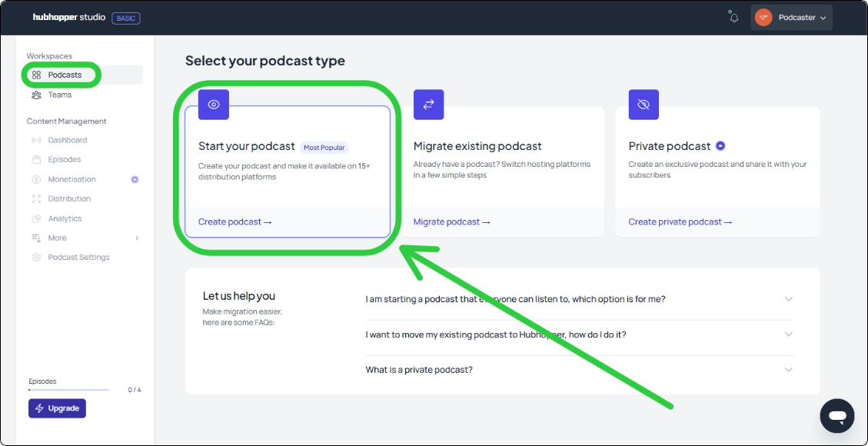The width and height of the screenshot is (868, 446).
Task: Click the Distribution expand-arrows icon
Action: click(x=37, y=198)
